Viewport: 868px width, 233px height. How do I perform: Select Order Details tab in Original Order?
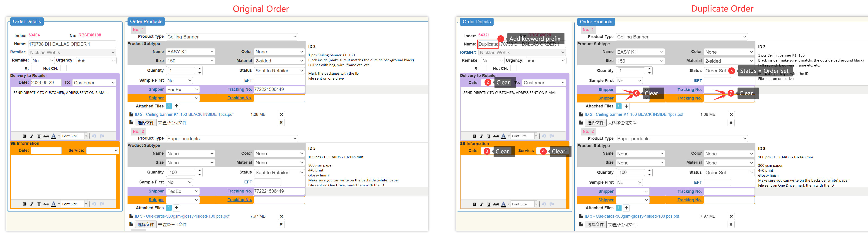(27, 21)
